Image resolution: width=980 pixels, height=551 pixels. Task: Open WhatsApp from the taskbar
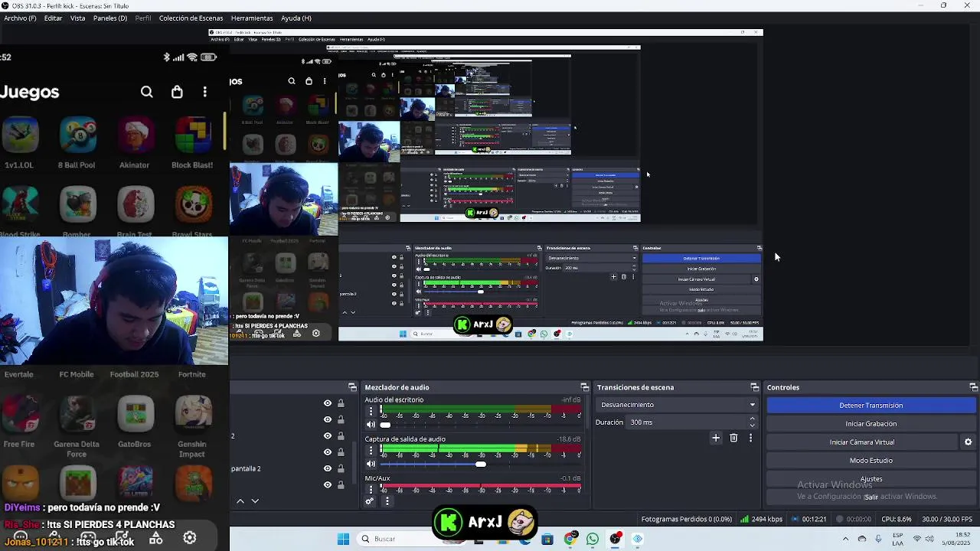[x=593, y=539]
